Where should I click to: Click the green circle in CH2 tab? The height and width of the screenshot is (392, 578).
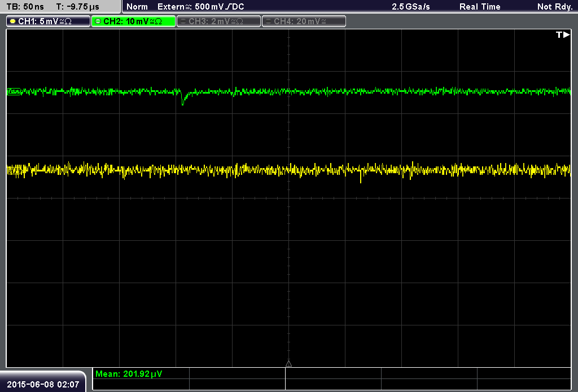98,21
